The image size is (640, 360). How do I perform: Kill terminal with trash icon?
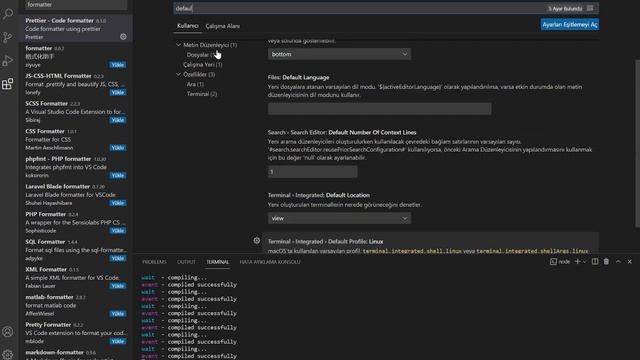click(x=607, y=262)
